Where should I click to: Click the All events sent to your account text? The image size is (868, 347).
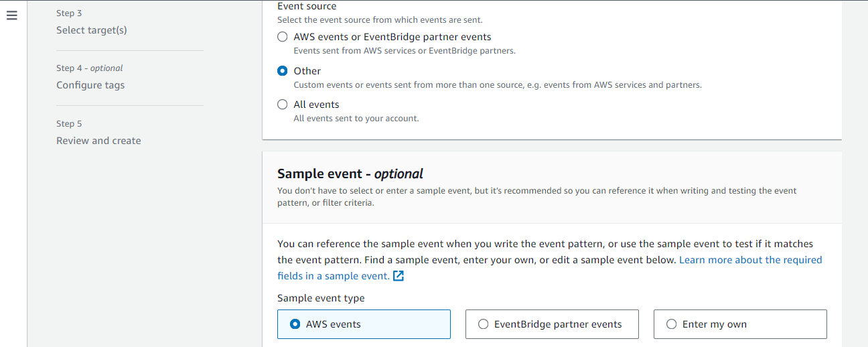point(356,119)
